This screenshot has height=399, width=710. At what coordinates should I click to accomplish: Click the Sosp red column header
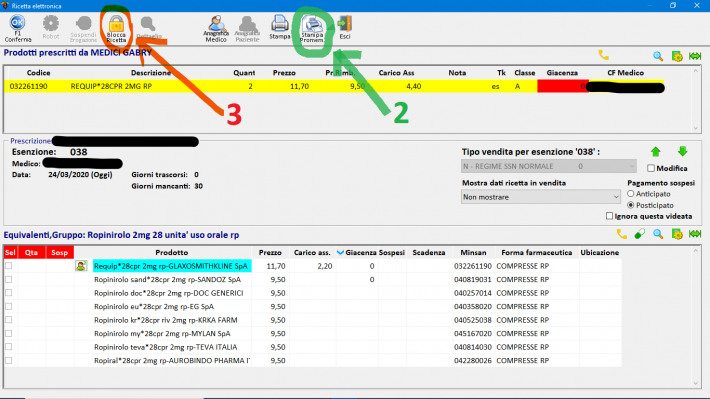[x=59, y=252]
